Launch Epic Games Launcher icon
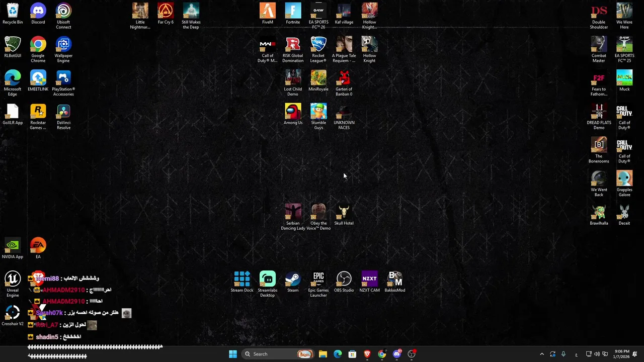 pos(318,284)
